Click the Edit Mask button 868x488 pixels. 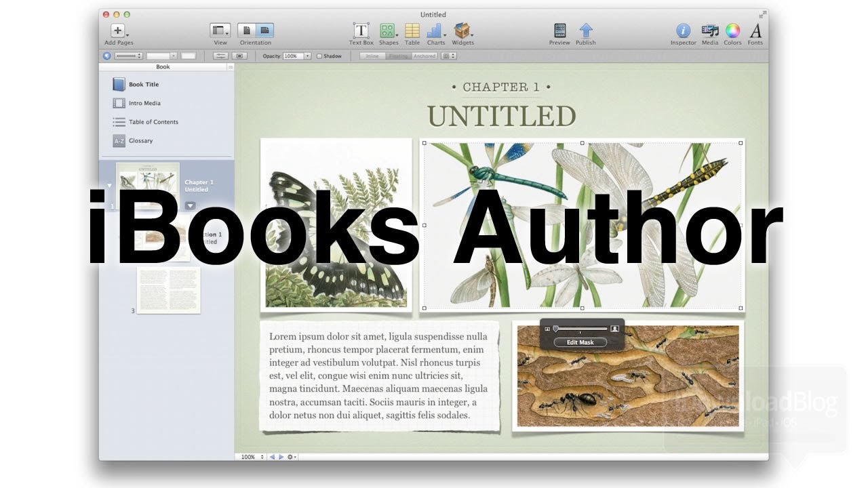(580, 342)
